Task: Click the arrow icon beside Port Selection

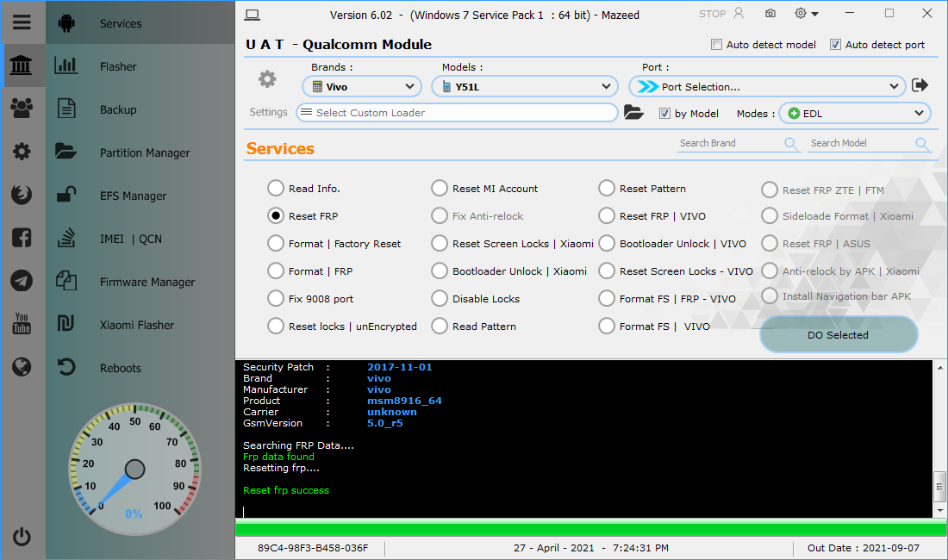Action: click(920, 85)
